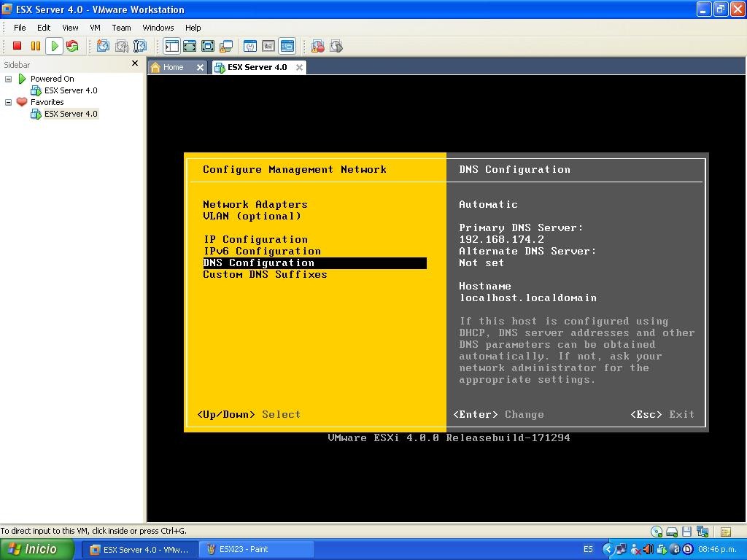Click the Reset VM toolbar icon

pyautogui.click(x=72, y=46)
